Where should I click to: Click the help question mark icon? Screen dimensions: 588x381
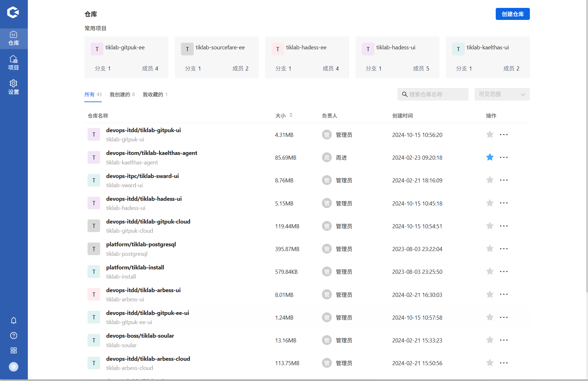pos(14,335)
